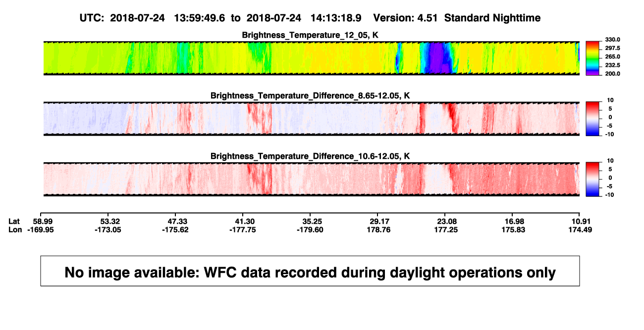The width and height of the screenshot is (644, 330).
Task: Click latitude value 41.30
Action: [244, 221]
